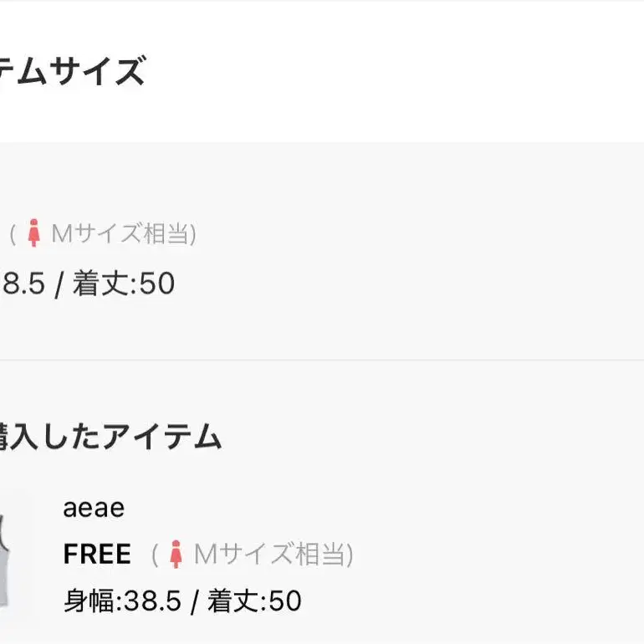Click the opening parenthesis before the upper woman icon
Image resolution: width=644 pixels, height=644 pixels.
13,234
